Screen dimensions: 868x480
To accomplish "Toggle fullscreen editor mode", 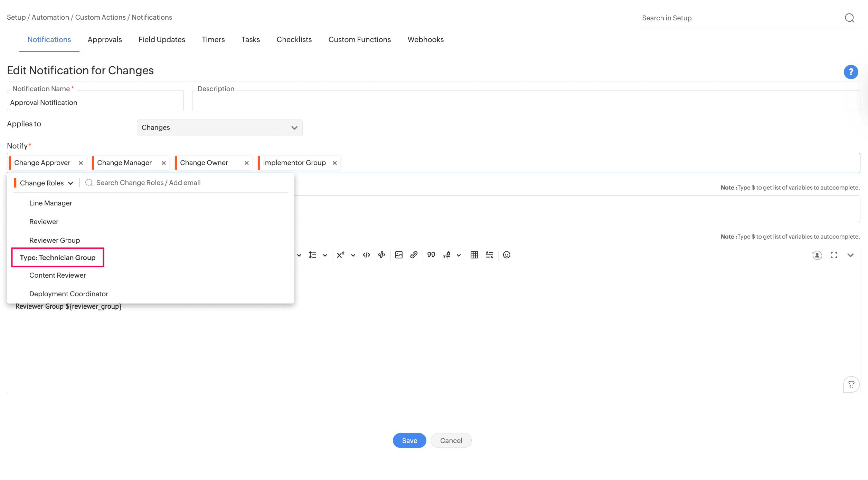I will 834,255.
